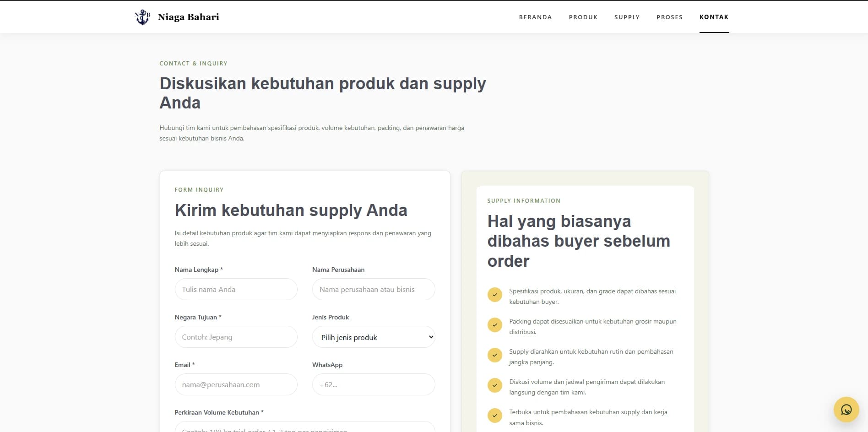Click checkmark icon beside 'Supply diarahkan untuk kebutuhan'
The width and height of the screenshot is (868, 432).
point(494,355)
